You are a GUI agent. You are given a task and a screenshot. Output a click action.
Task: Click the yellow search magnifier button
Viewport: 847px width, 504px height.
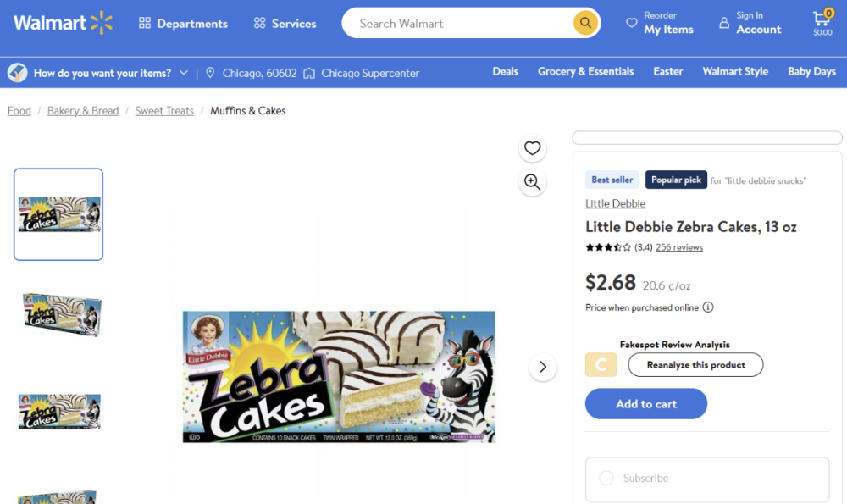click(584, 23)
